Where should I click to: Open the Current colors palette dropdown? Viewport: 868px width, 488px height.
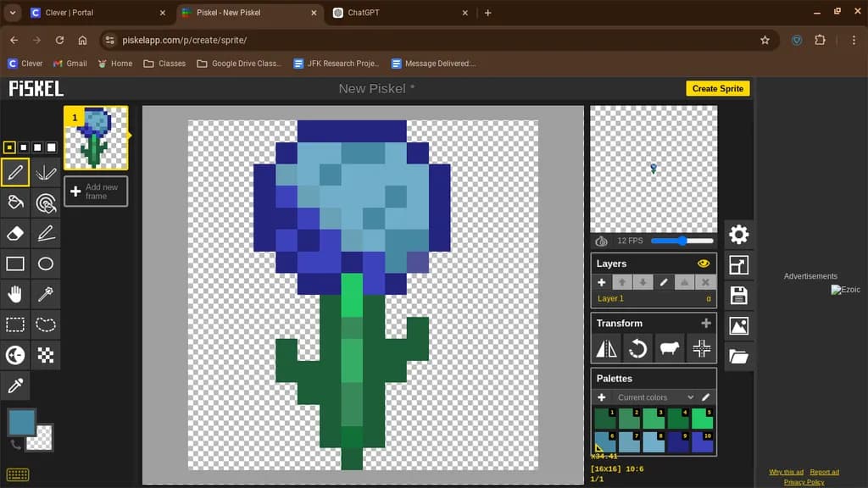pos(655,397)
